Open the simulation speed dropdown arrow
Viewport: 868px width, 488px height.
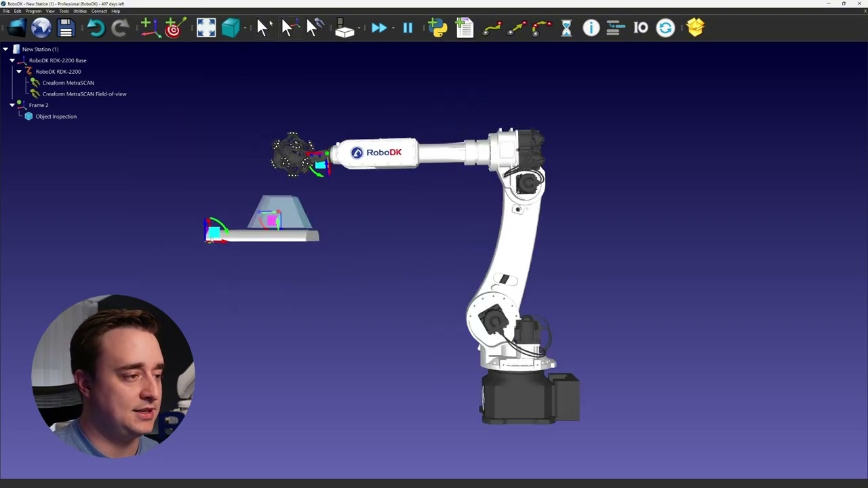tap(392, 28)
